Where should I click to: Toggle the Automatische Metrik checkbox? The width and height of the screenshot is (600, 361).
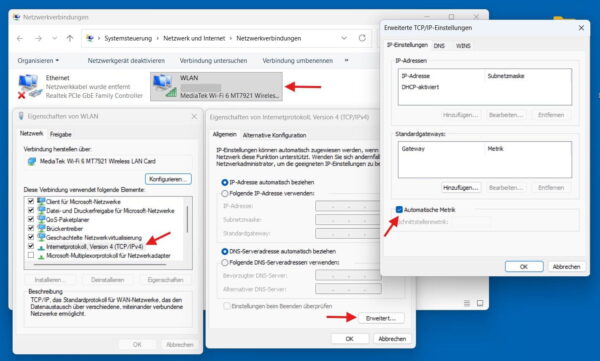(399, 209)
